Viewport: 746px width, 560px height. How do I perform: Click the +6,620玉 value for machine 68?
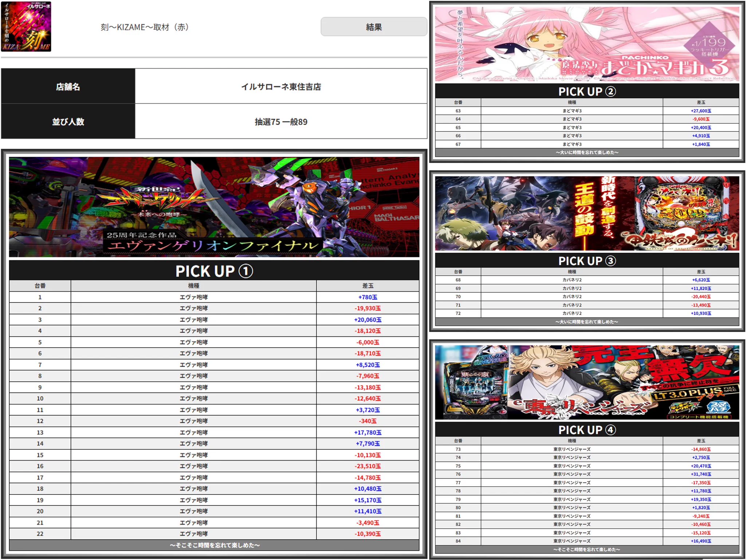coord(701,280)
